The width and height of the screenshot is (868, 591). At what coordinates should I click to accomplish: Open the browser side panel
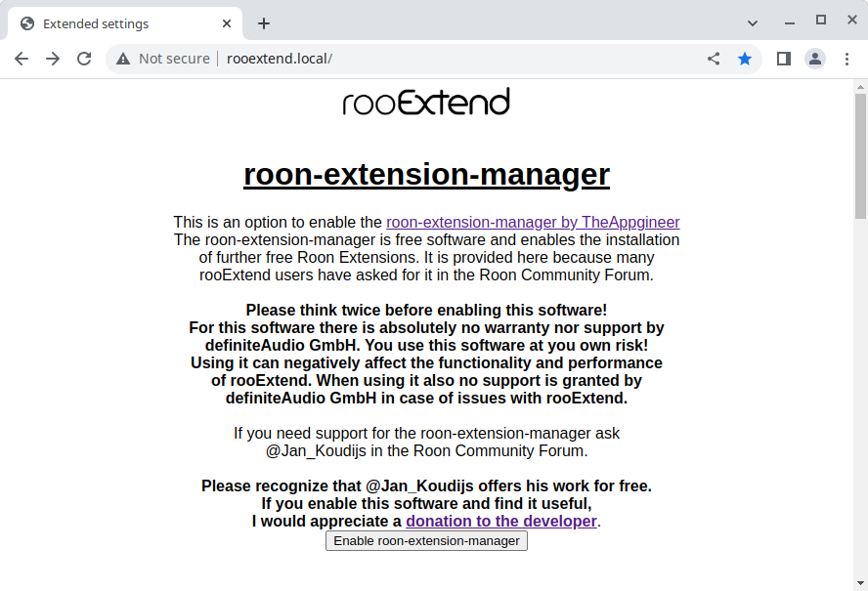click(x=783, y=59)
